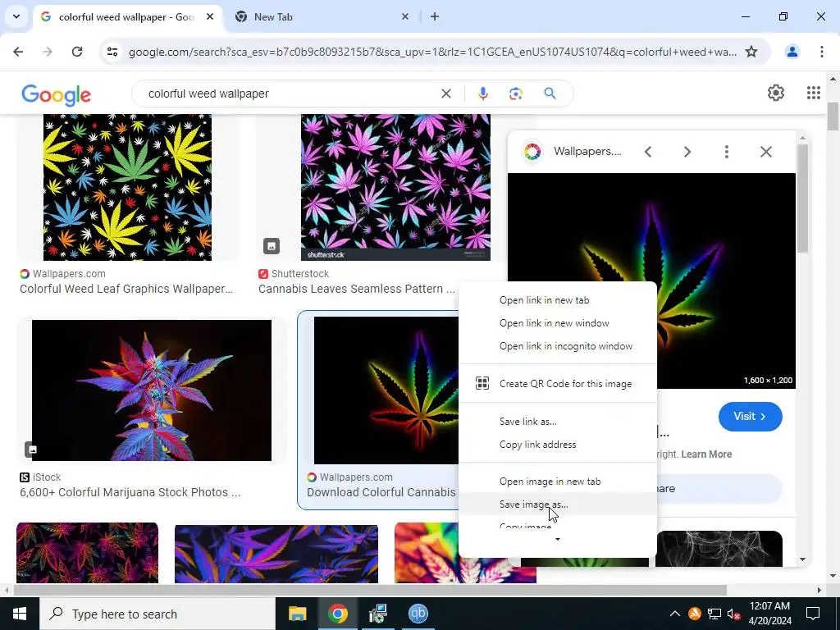Click Cannabis Leaves Seamless Pattern link
This screenshot has height=630, width=840.
pos(357,289)
